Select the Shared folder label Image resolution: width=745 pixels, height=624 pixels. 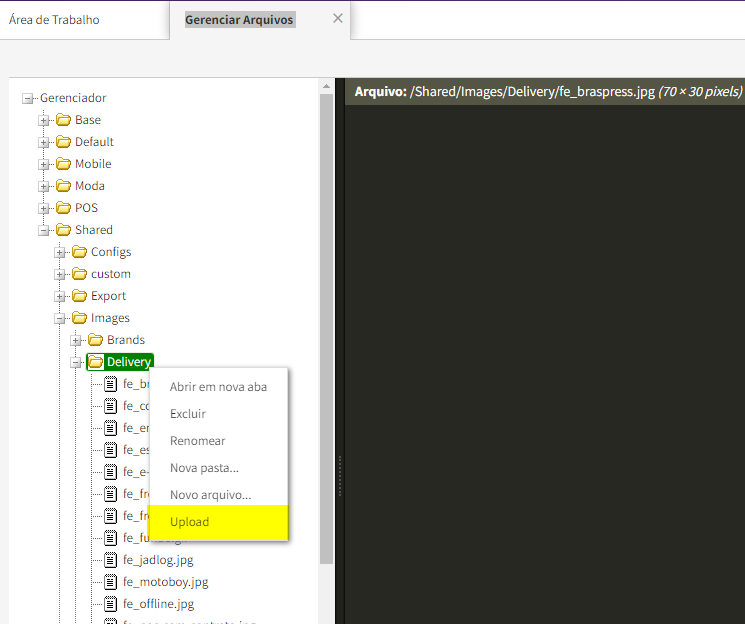(94, 230)
